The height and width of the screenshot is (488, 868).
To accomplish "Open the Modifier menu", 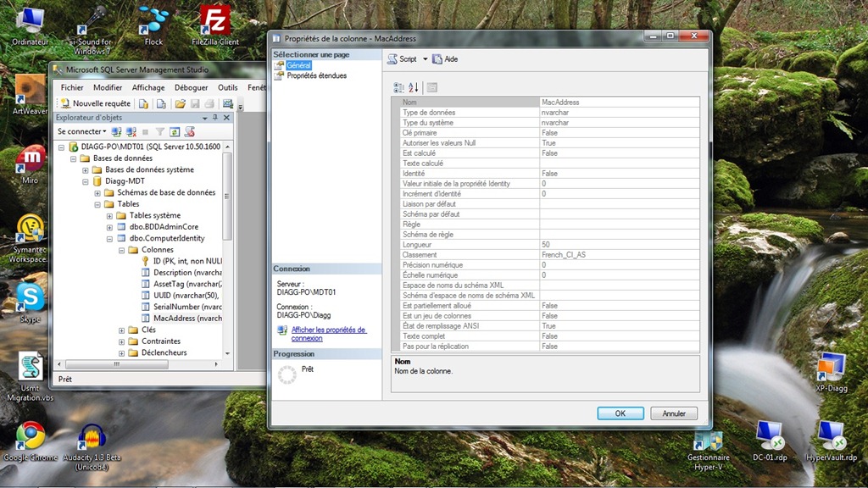I will coord(108,87).
